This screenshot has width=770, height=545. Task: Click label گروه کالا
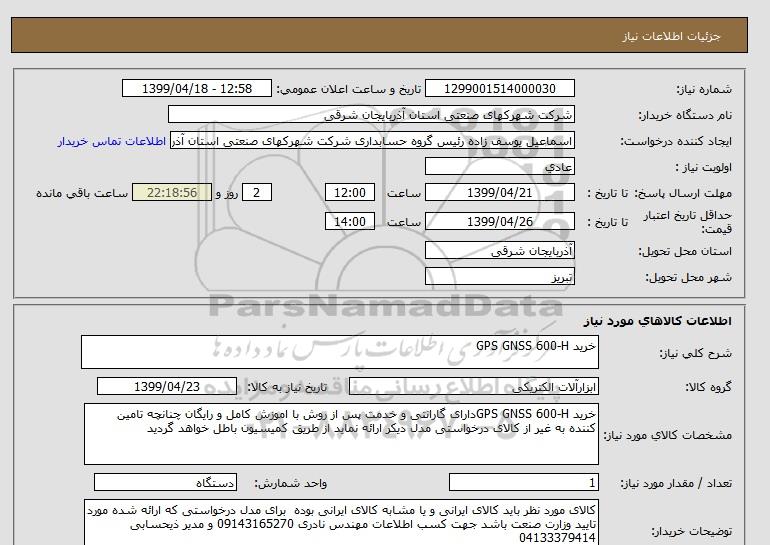tap(708, 387)
